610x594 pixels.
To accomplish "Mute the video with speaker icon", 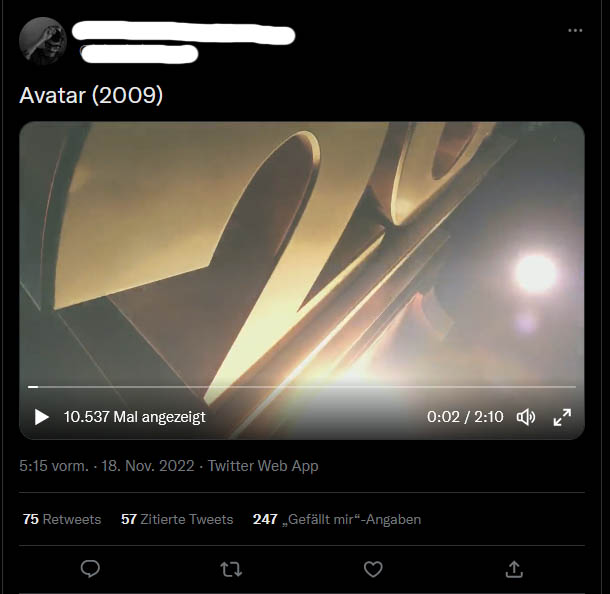I will 526,417.
